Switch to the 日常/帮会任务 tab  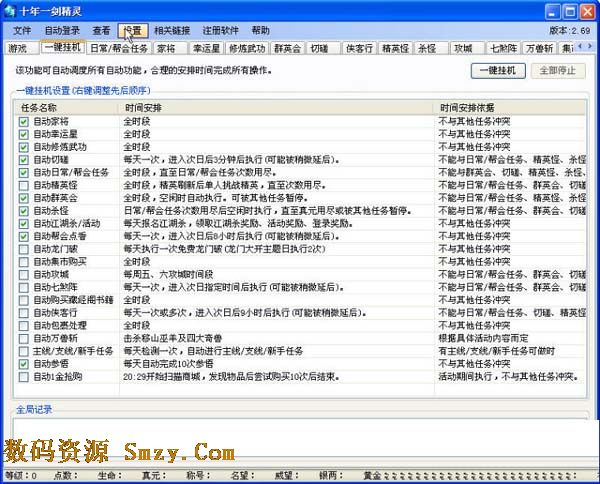pos(119,48)
